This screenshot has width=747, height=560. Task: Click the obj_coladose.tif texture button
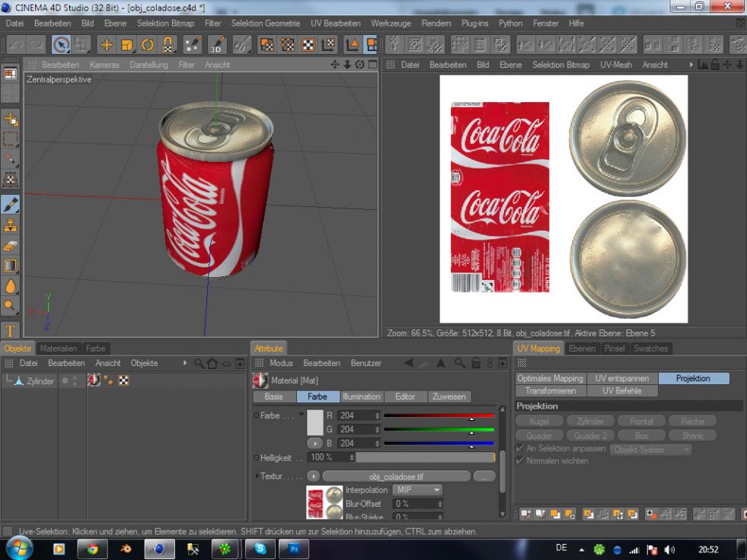(396, 476)
